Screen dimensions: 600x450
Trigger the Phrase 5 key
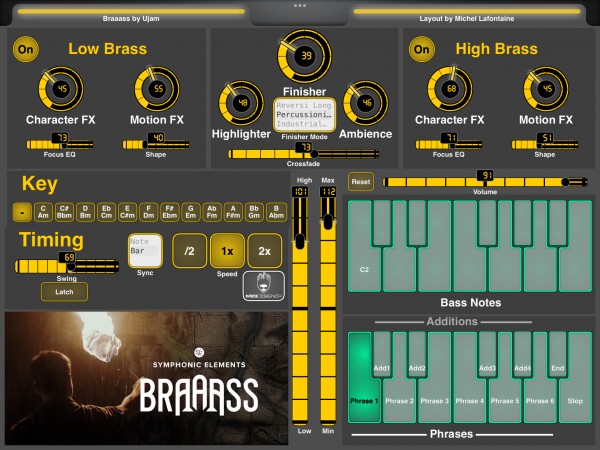505,401
